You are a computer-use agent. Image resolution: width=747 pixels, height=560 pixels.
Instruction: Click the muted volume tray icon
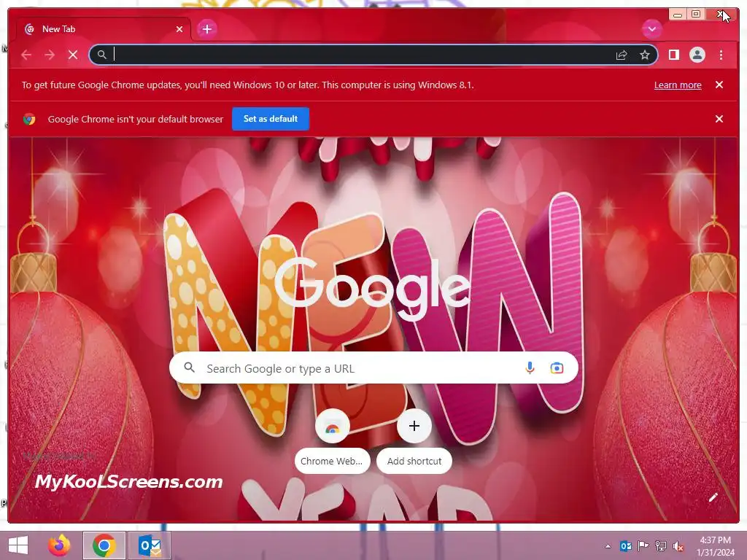(x=678, y=546)
